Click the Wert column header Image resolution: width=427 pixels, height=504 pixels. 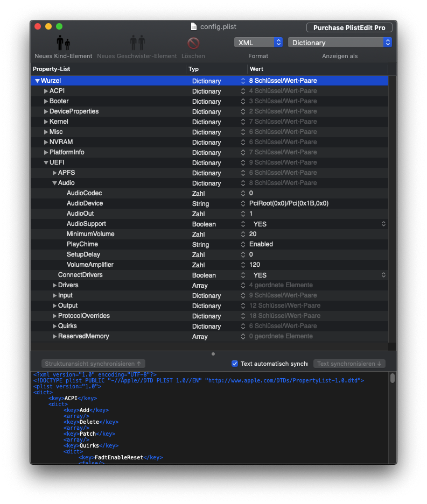click(318, 69)
